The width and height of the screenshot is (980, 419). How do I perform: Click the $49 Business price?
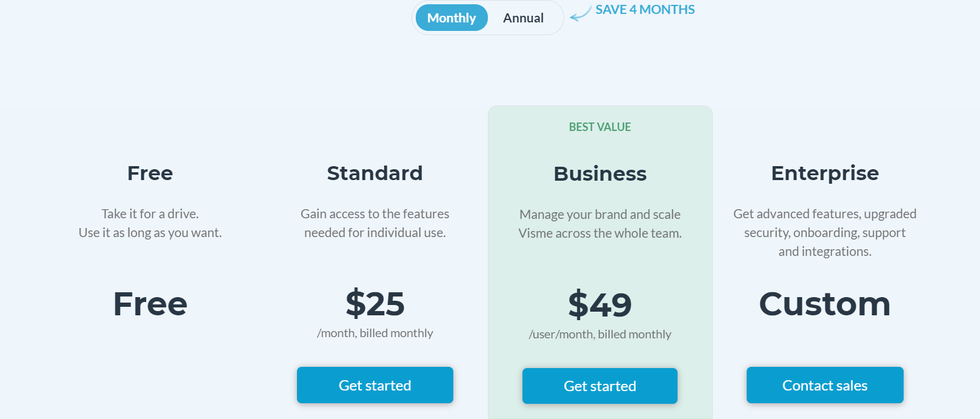click(x=599, y=305)
